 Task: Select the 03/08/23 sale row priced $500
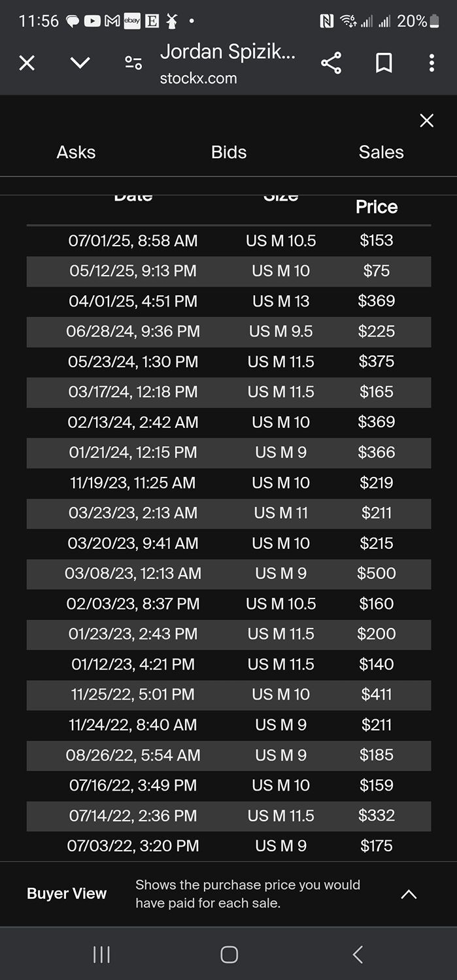229,574
